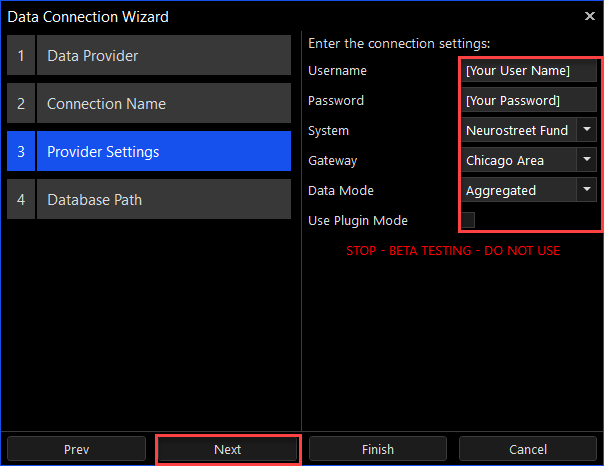Cancel the connection wizard

tap(528, 450)
